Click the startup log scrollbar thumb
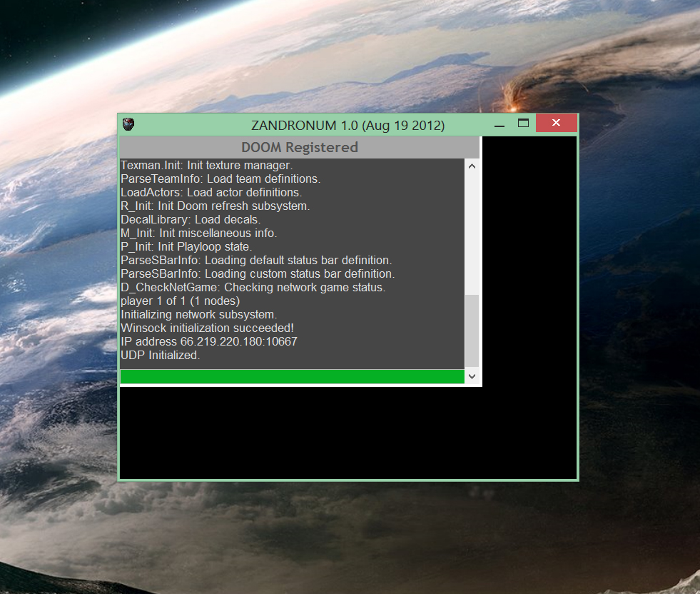This screenshot has height=594, width=700. [472, 331]
